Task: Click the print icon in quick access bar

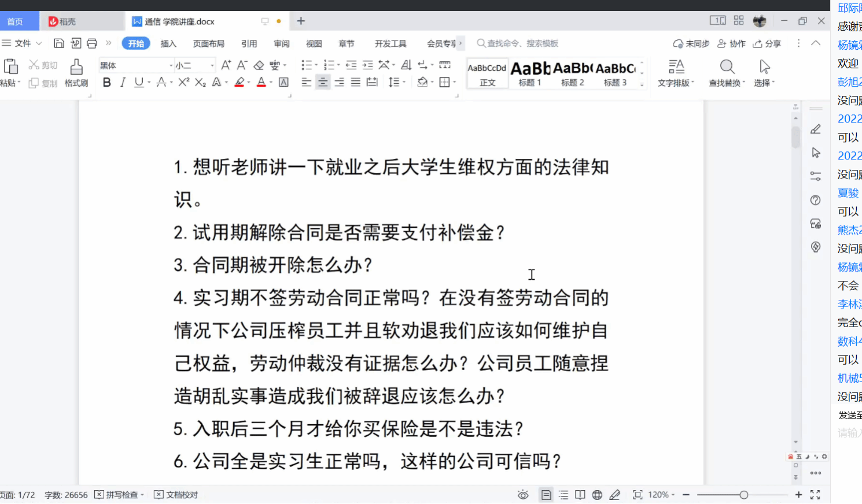Action: 92,43
